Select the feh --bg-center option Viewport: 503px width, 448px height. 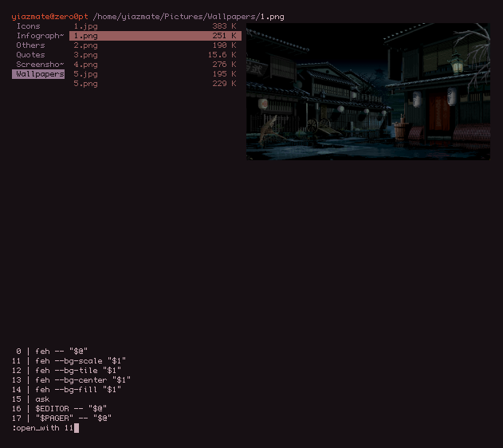[81, 379]
